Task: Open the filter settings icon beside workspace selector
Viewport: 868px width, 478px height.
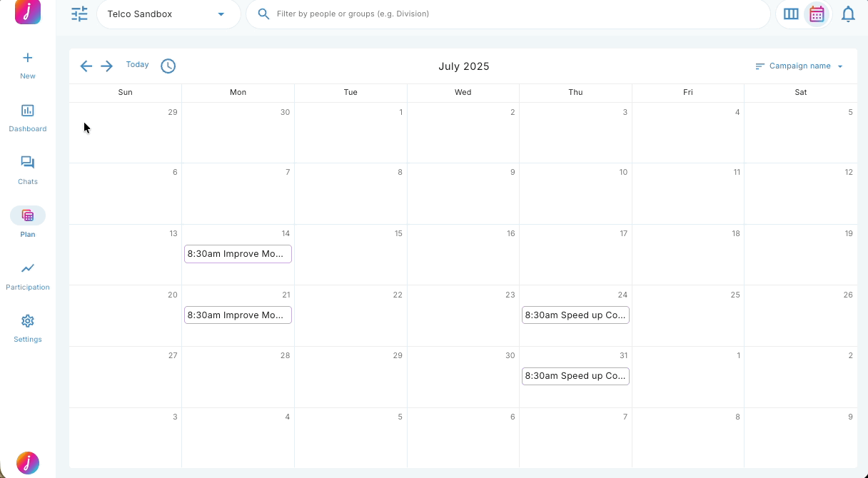Action: (x=79, y=14)
